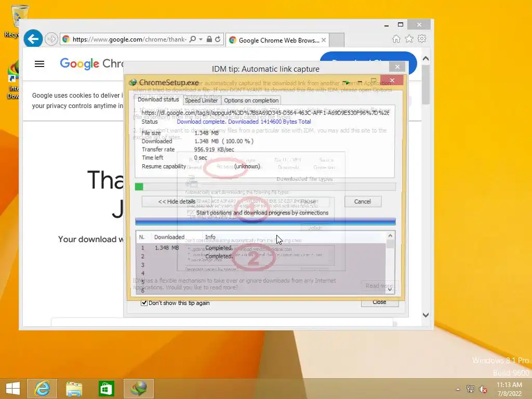Click the download URL text field
This screenshot has height=399, width=532.
tap(265, 113)
